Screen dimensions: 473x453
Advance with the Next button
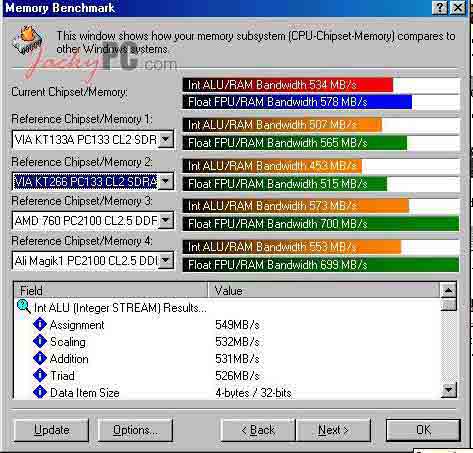point(333,430)
